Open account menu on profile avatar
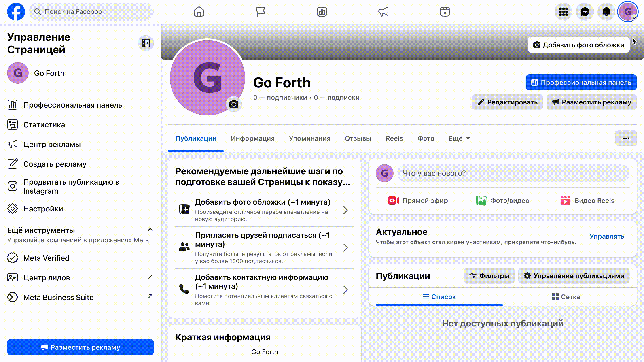This screenshot has height=362, width=644. coord(628,12)
